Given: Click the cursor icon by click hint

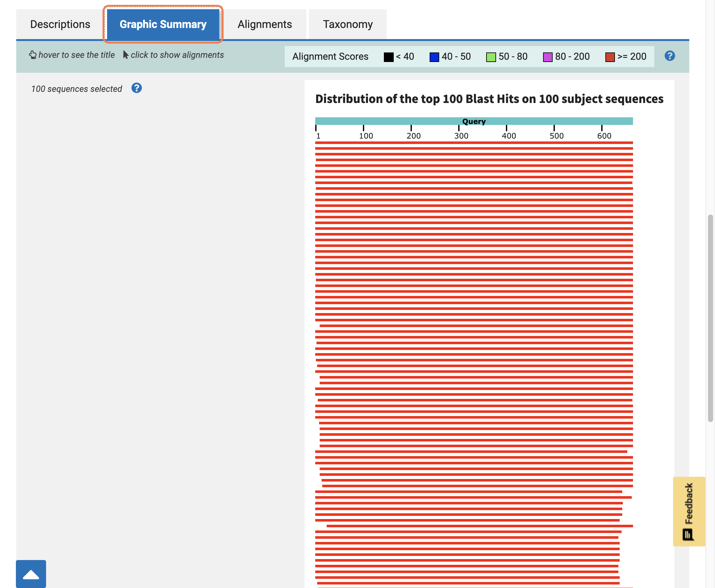Looking at the screenshot, I should point(126,55).
